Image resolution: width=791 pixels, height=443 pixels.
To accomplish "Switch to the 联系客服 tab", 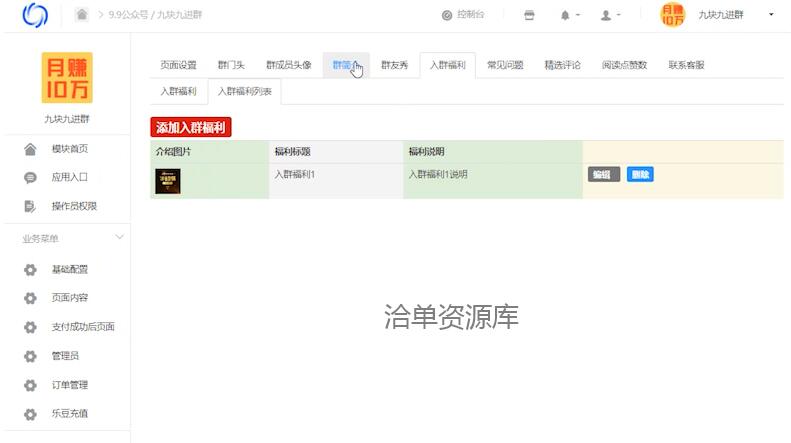I will click(687, 65).
